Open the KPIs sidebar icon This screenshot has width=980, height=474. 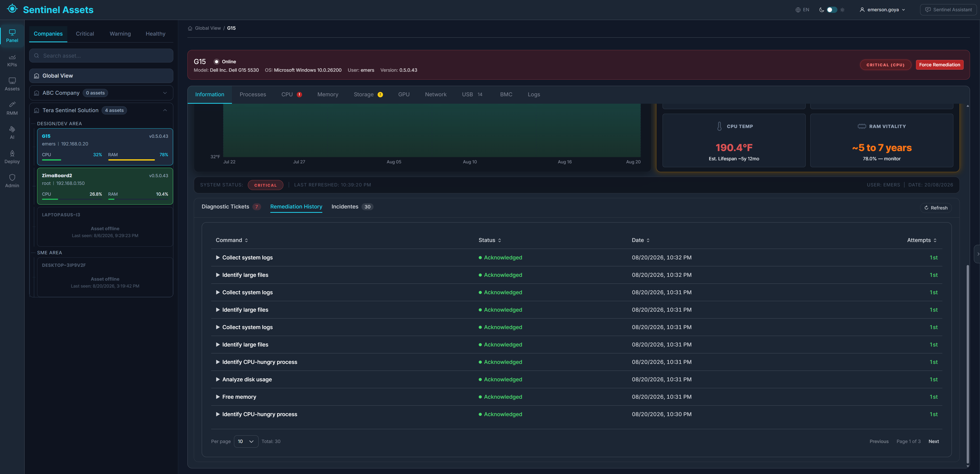click(12, 57)
